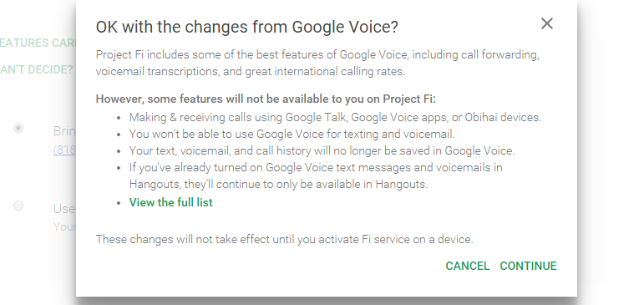The image size is (644, 305).
Task: Click the note about activating Fi service
Action: [284, 239]
